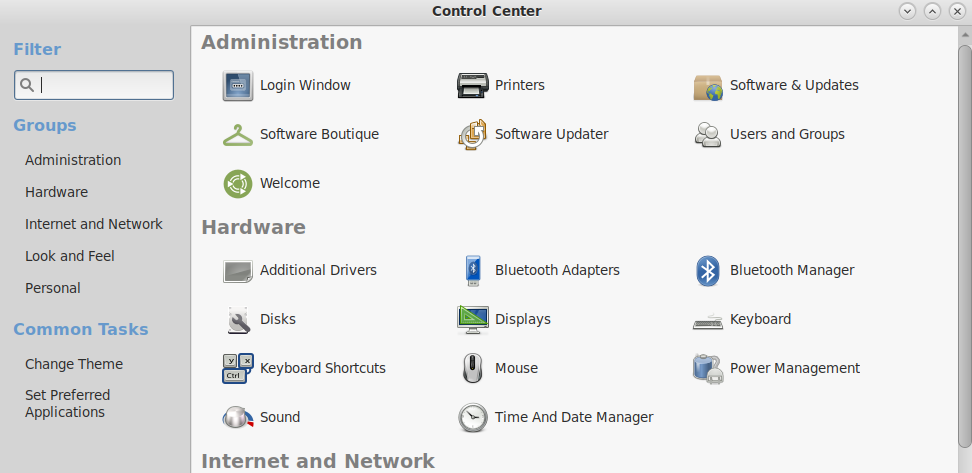This screenshot has width=972, height=473.
Task: Open the Disks icon
Action: tap(238, 320)
